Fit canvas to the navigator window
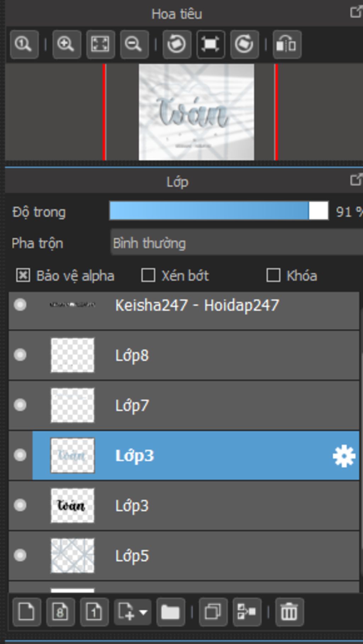The width and height of the screenshot is (363, 644). 100,44
